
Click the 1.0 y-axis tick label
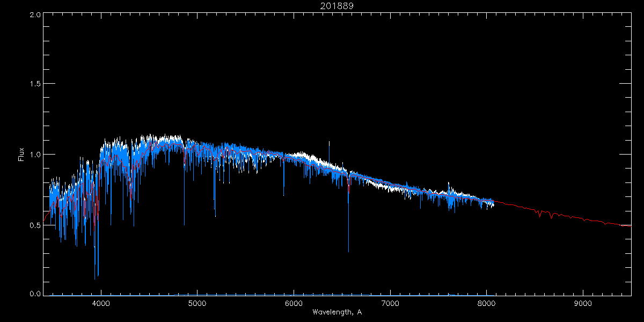tap(35, 155)
